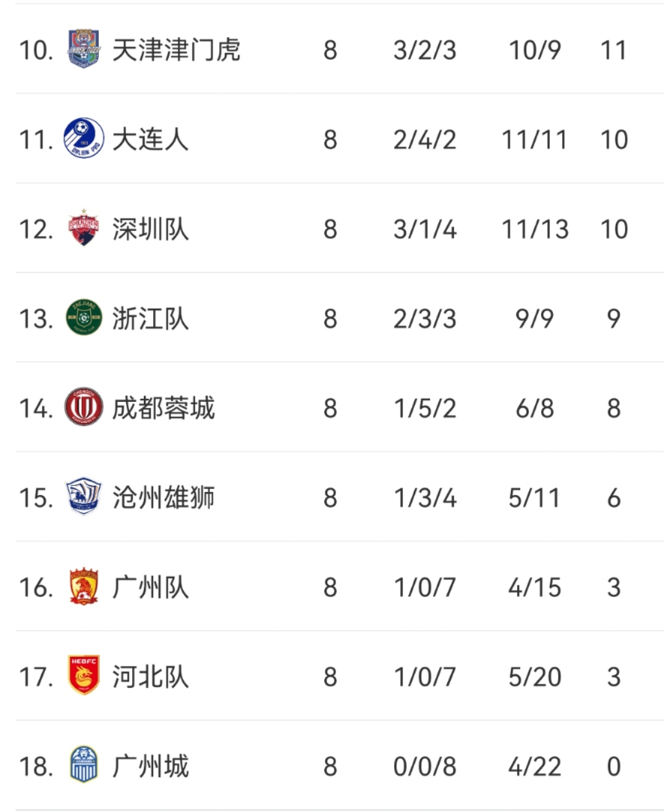Select the Guangzhou FC tiger crest
The image size is (664, 812).
coord(84,587)
